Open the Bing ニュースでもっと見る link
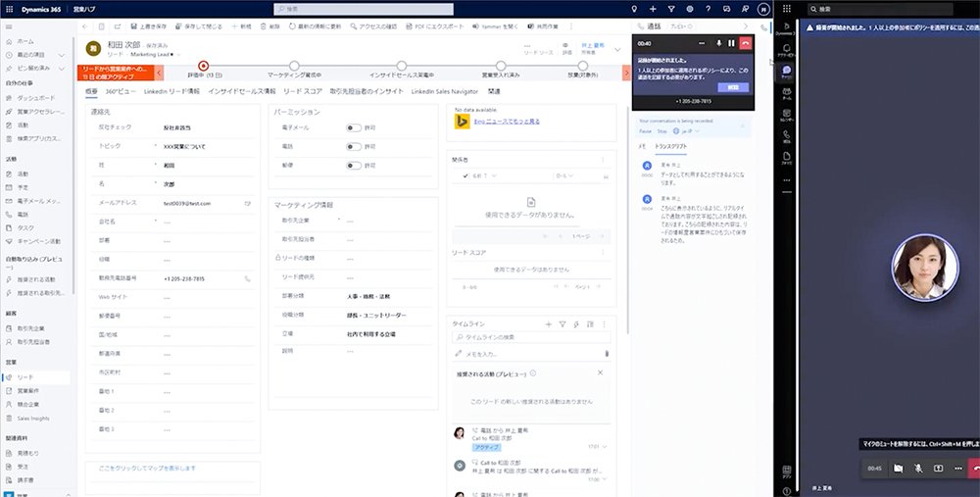980x497 pixels. pos(507,122)
